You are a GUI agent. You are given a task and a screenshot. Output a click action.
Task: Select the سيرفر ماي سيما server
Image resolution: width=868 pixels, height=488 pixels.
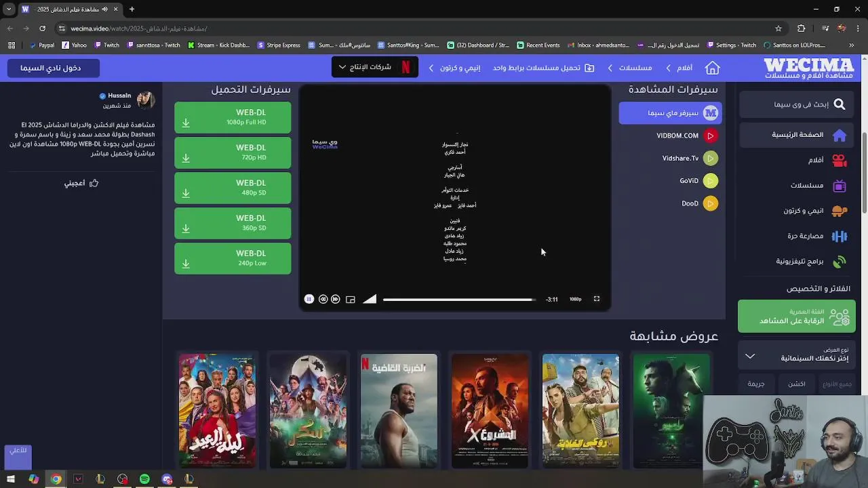[670, 113]
